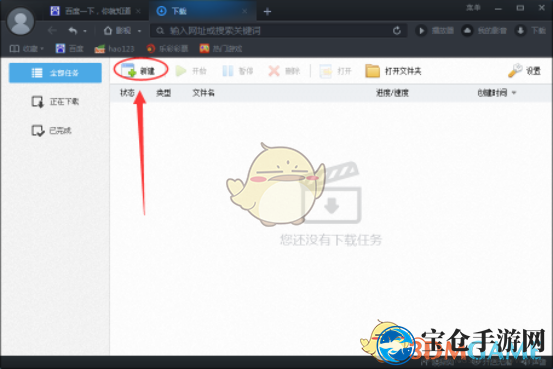Maximize the browser window

(520, 8)
